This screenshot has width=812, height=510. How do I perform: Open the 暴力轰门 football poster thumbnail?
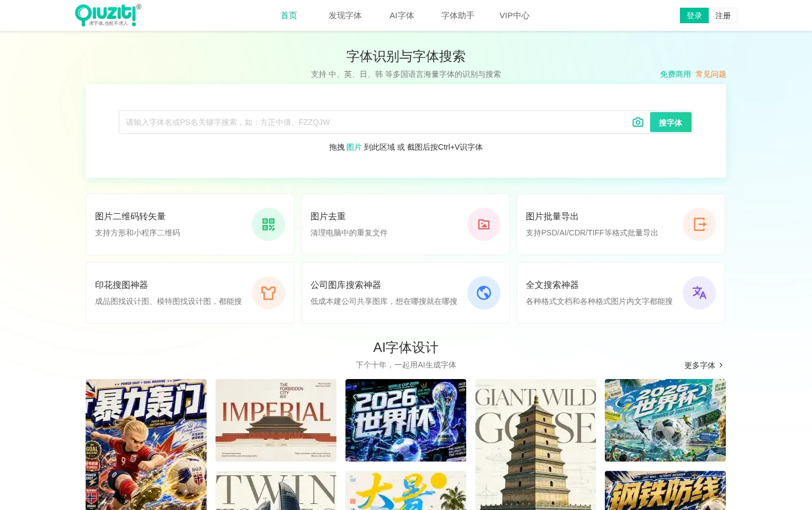tap(146, 444)
